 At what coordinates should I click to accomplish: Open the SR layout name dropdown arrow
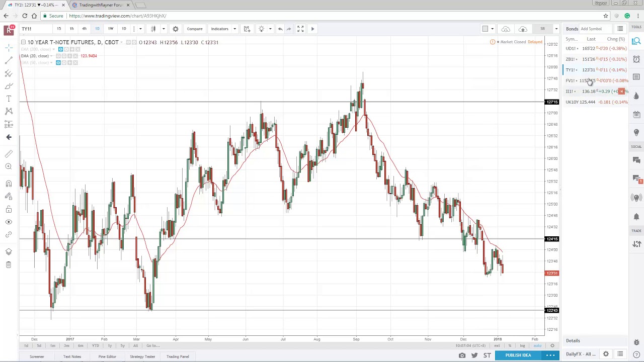556,29
